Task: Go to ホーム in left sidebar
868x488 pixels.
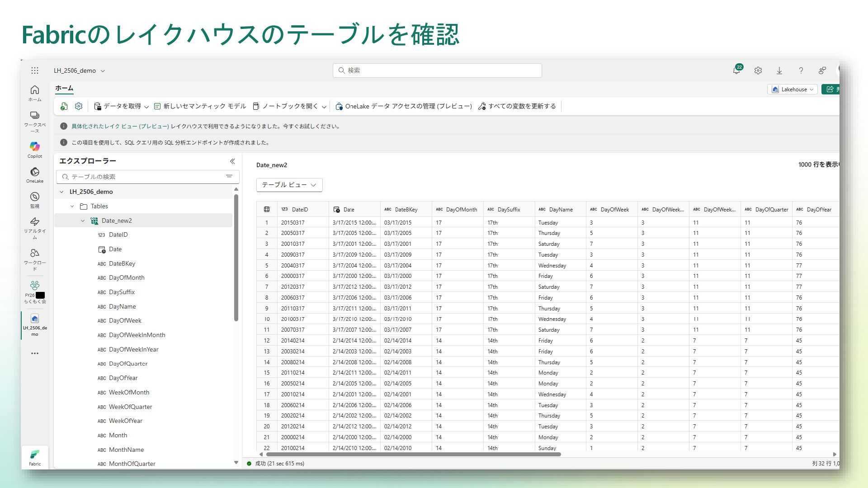Action: click(x=35, y=94)
